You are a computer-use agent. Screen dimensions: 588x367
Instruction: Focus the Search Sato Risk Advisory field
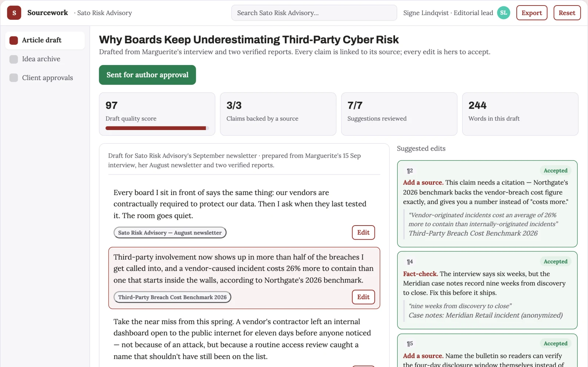click(x=314, y=13)
